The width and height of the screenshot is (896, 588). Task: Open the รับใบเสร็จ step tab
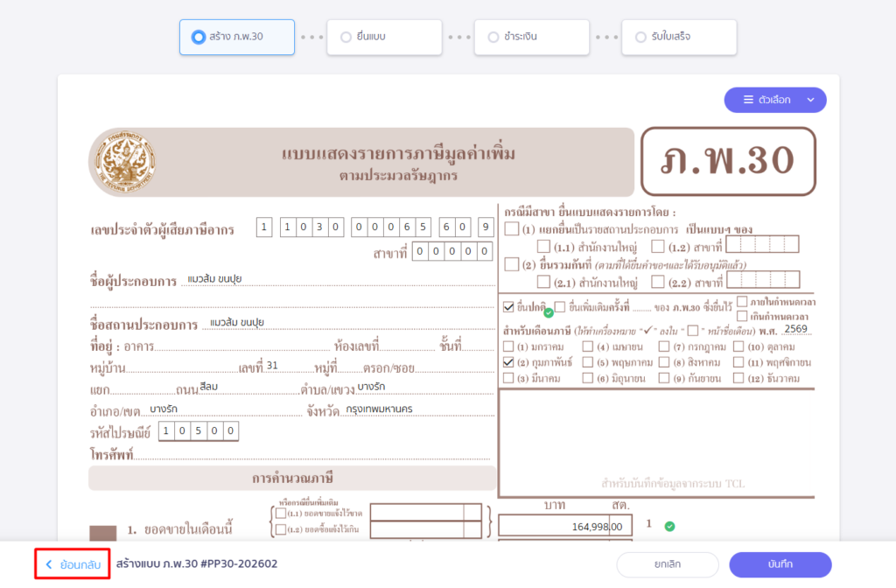tap(678, 38)
